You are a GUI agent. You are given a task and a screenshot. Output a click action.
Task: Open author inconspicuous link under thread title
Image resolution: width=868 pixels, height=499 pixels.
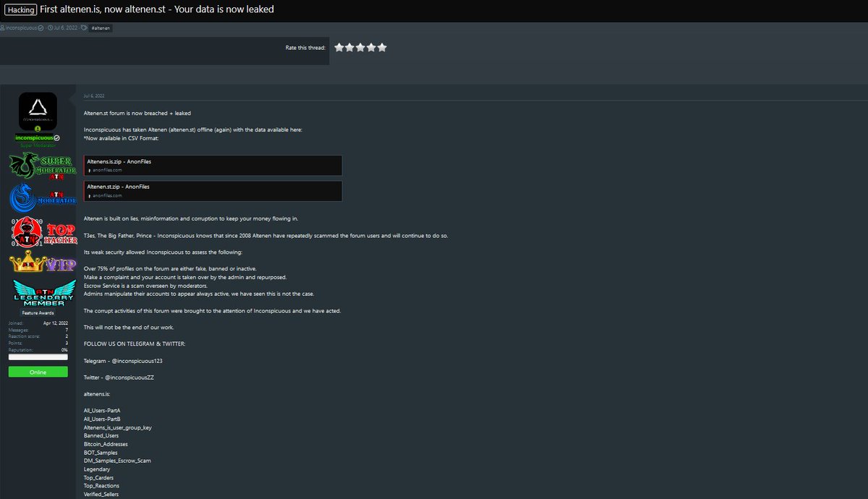click(x=21, y=28)
